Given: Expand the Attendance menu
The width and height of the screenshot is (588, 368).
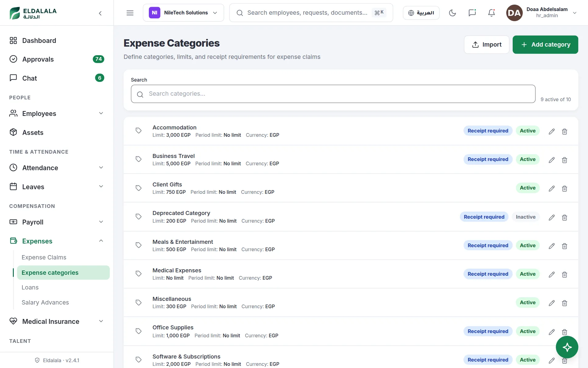Looking at the screenshot, I should coord(57,168).
